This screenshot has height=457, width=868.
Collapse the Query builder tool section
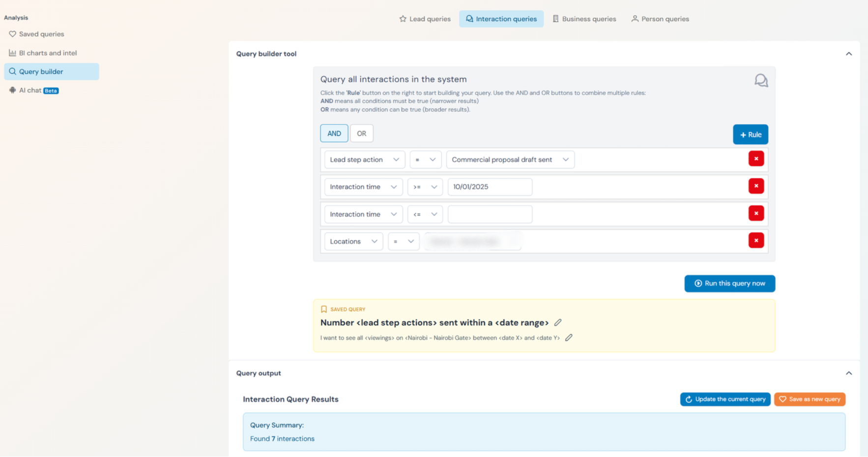coord(848,54)
